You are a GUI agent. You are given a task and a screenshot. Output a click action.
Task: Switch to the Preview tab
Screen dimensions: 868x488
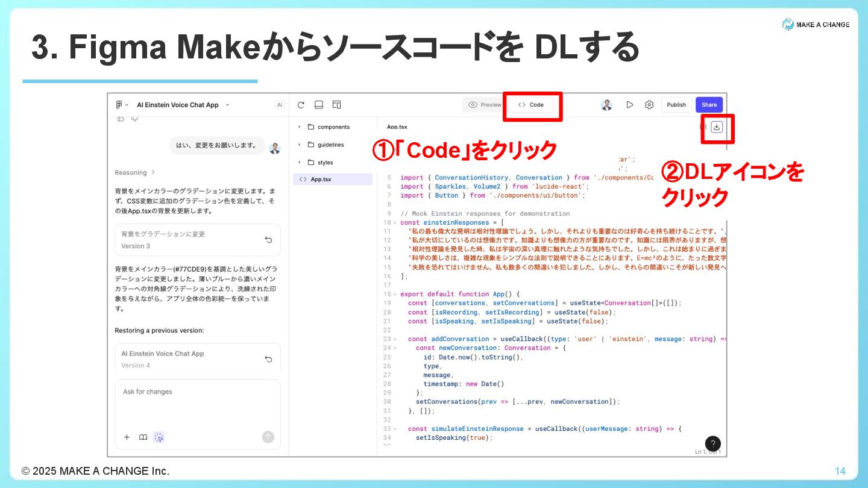tap(485, 105)
